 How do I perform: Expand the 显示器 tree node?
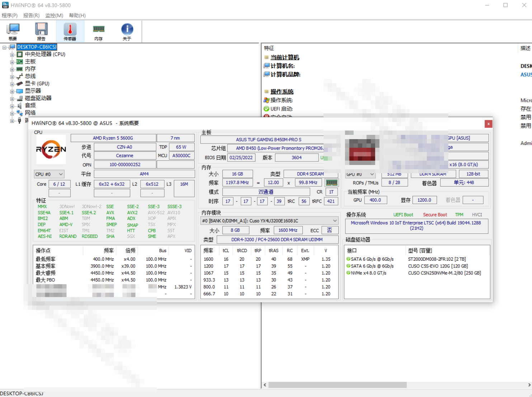point(12,91)
